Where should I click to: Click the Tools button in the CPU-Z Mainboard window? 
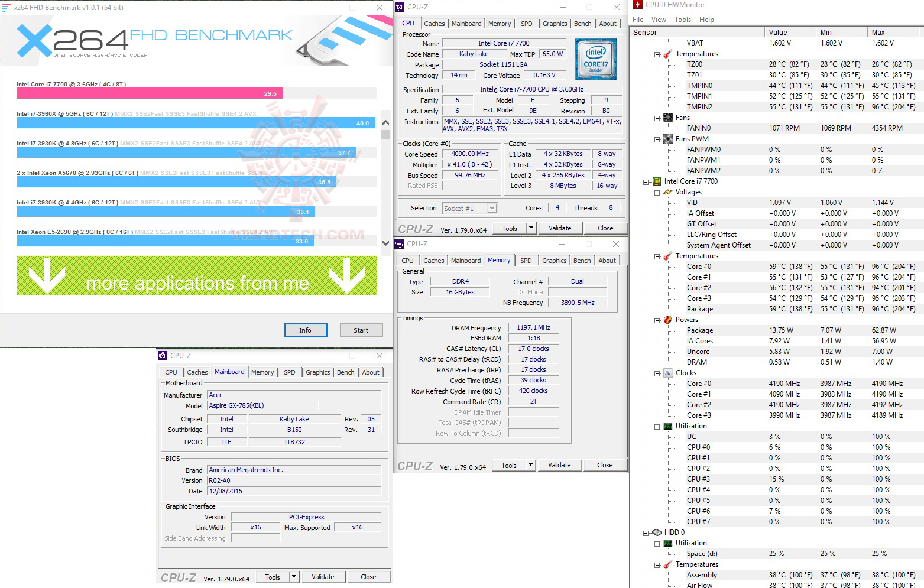[273, 577]
